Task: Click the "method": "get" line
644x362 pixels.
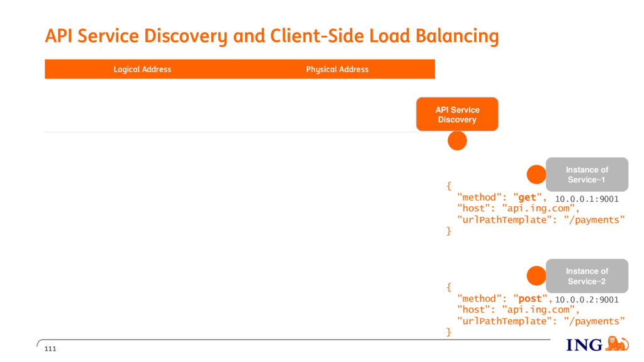Action: pos(502,197)
